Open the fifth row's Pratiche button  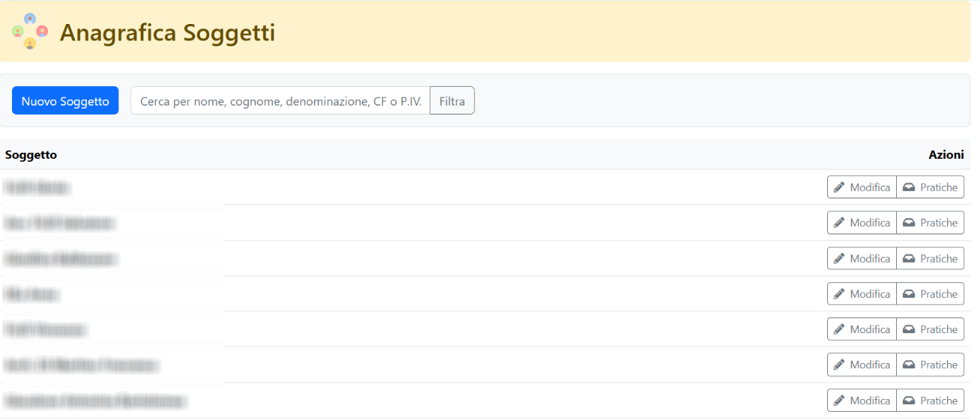pyautogui.click(x=930, y=329)
